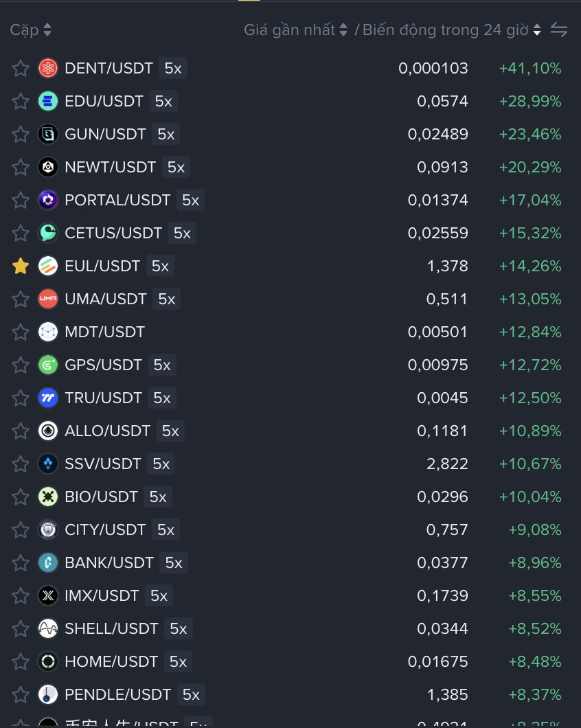This screenshot has width=581, height=728.
Task: Remove EUL/USDT from favorites
Action: (21, 266)
